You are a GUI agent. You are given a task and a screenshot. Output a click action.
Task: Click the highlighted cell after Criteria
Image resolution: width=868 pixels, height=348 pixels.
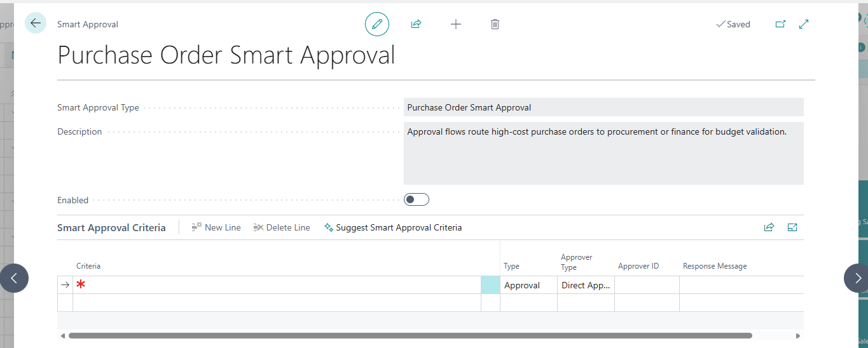(490, 285)
